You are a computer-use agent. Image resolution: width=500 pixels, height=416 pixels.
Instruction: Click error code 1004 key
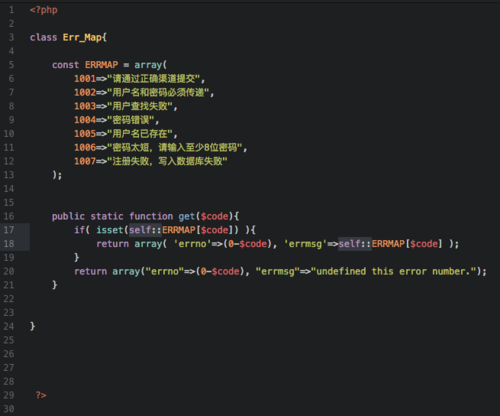[85, 120]
